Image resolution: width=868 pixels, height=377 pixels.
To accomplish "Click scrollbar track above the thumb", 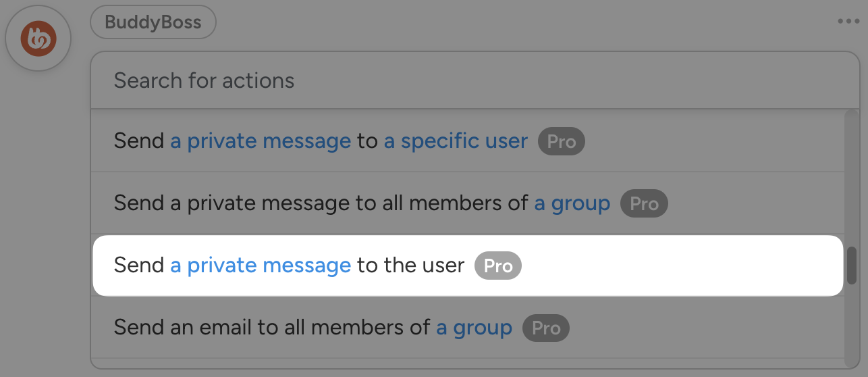I will point(852,176).
